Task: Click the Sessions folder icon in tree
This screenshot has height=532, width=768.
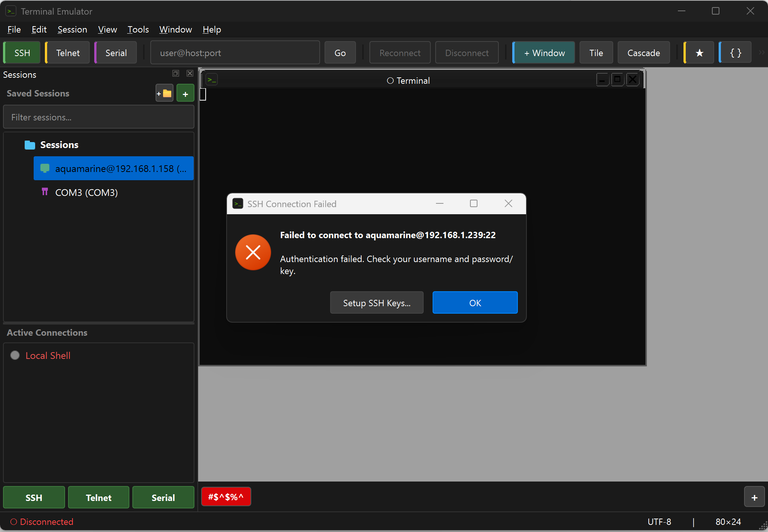Action: tap(30, 145)
